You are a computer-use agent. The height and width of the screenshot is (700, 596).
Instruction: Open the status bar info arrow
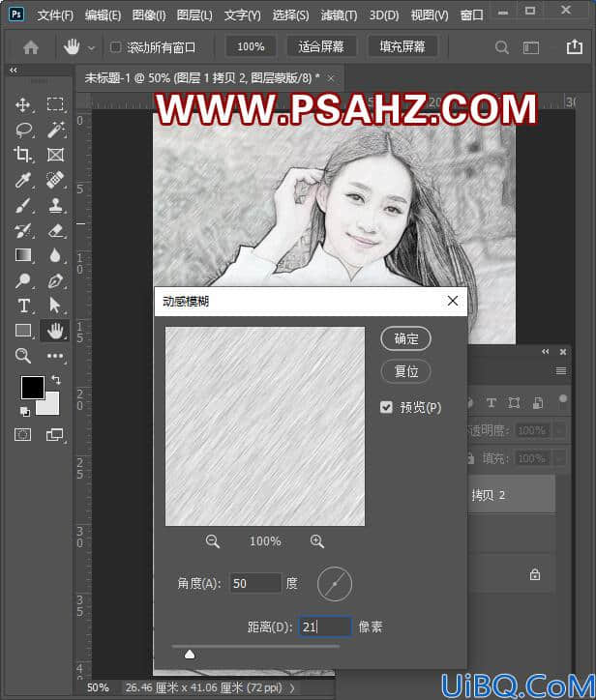click(x=292, y=688)
